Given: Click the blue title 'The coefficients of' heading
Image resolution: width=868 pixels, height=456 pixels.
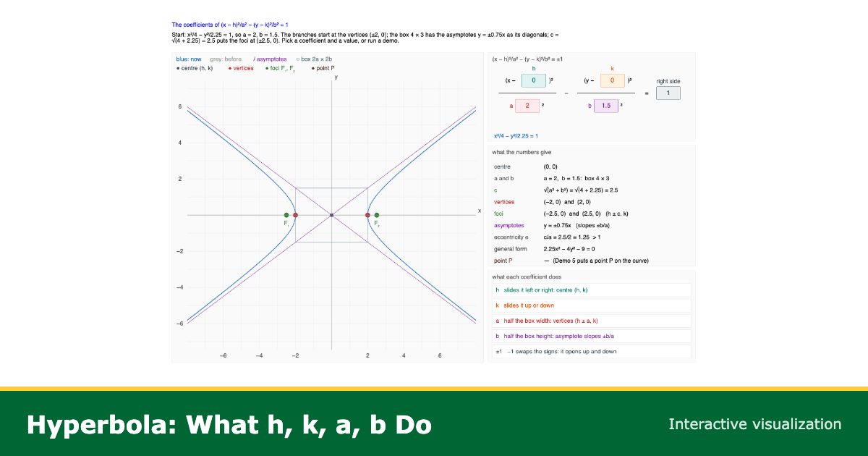Looking at the screenshot, I should (229, 25).
